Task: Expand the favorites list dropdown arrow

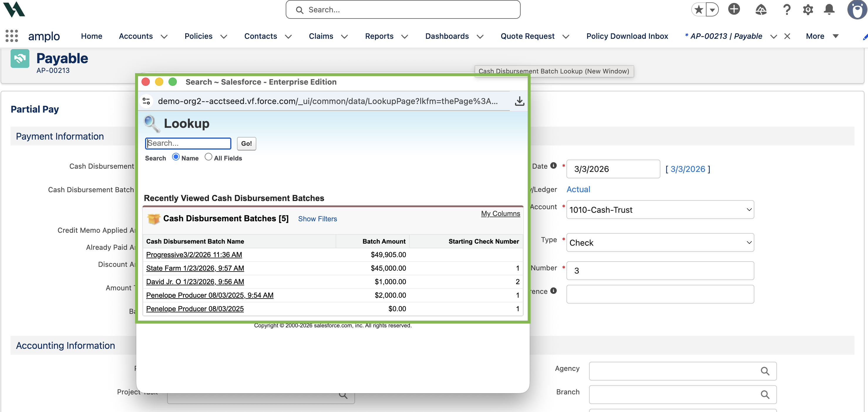Action: (x=712, y=9)
